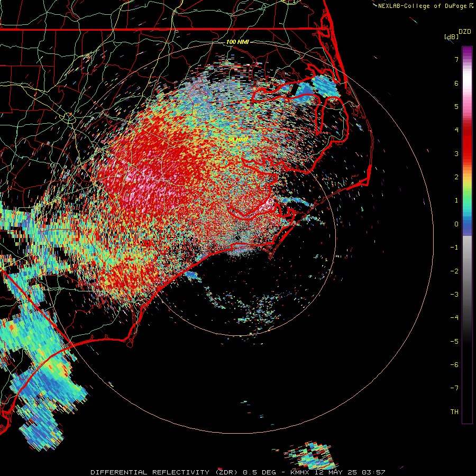Click the red 3 dB segment of color bar
Image resolution: width=476 pixels, height=476 pixels.
pos(467,153)
